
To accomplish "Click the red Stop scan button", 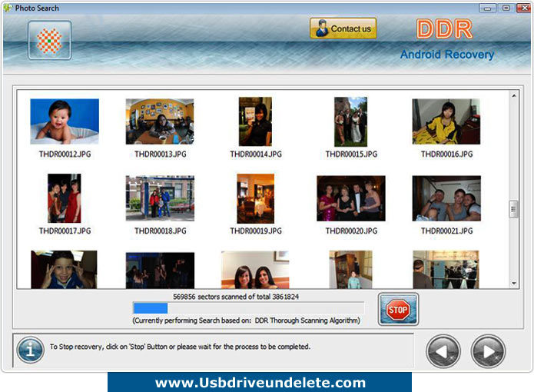I will [x=398, y=310].
